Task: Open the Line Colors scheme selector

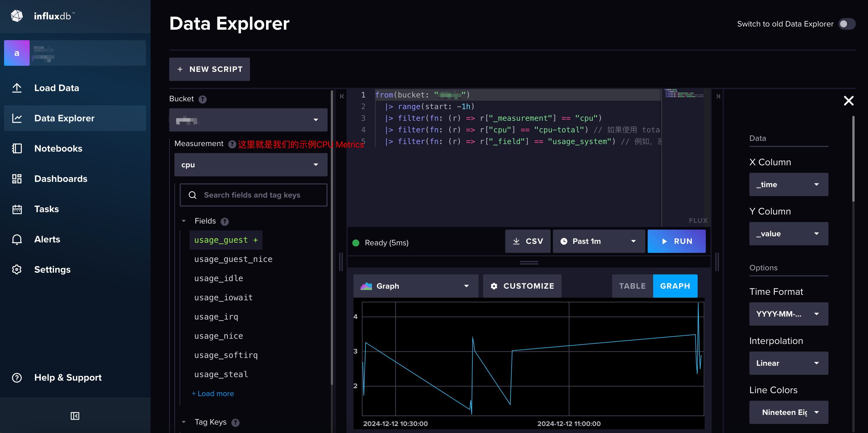Action: tap(788, 412)
